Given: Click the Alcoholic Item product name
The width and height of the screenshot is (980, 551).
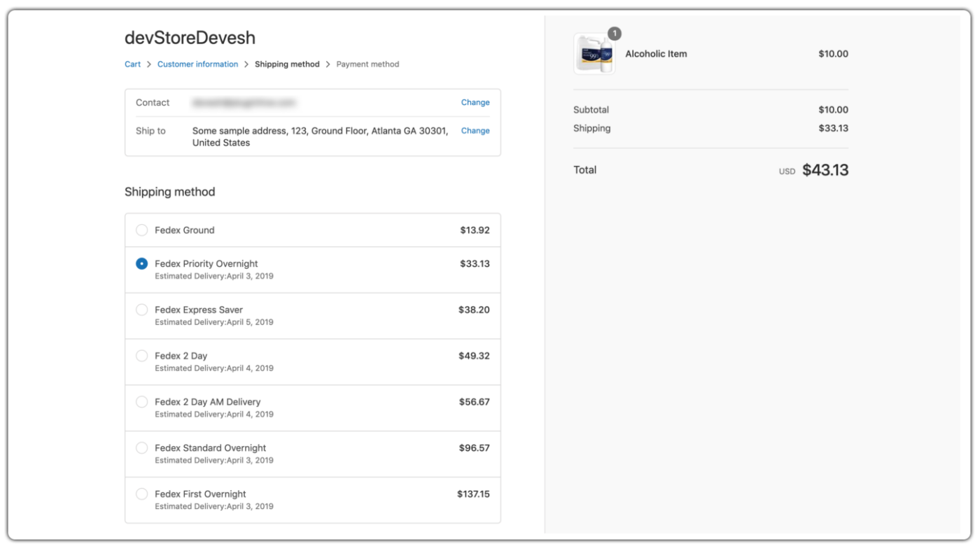Looking at the screenshot, I should (655, 54).
